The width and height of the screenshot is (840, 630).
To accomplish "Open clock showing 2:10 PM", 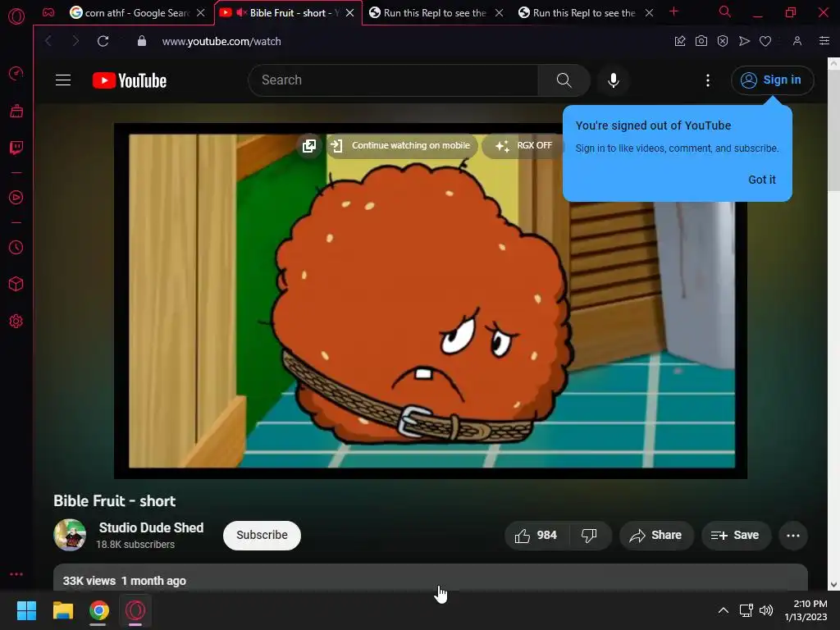I will pyautogui.click(x=806, y=610).
